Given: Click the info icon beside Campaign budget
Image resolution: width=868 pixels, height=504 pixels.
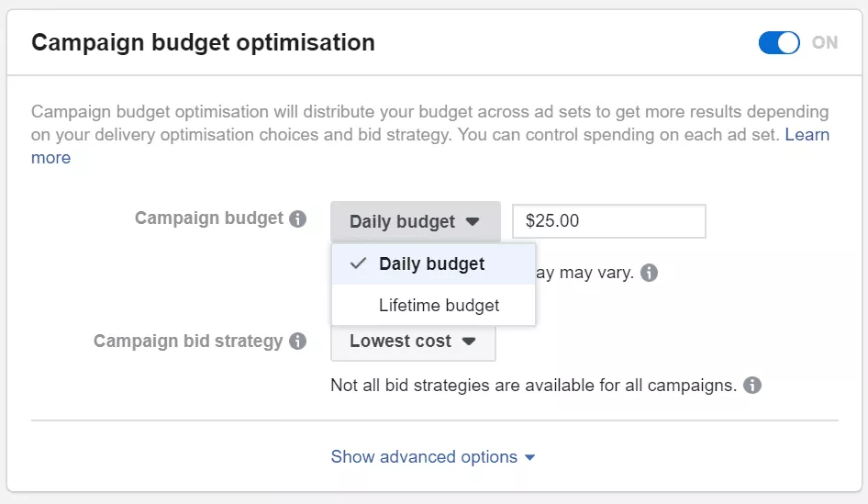Looking at the screenshot, I should click(x=297, y=219).
